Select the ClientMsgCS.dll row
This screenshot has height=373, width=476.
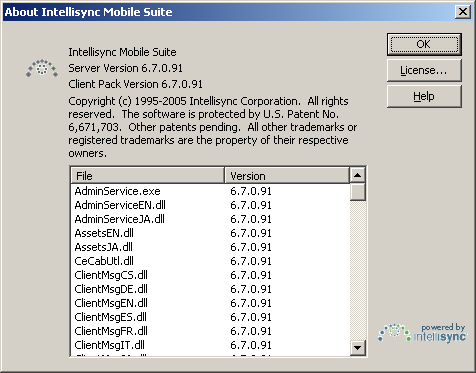pyautogui.click(x=210, y=275)
